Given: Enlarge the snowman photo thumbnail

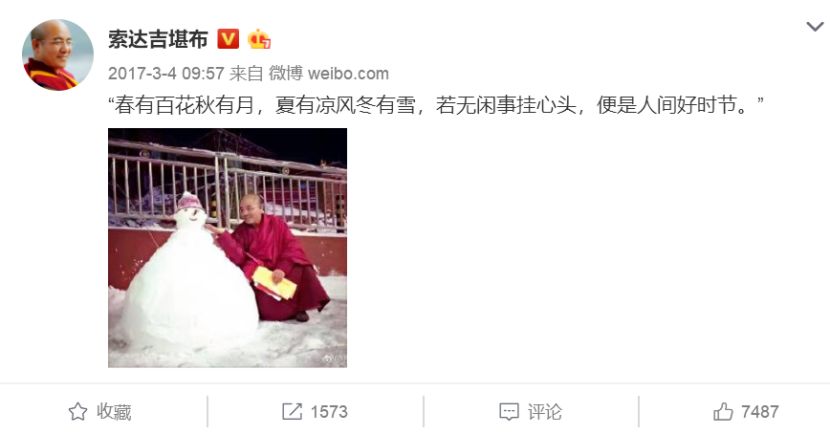Looking at the screenshot, I should [x=228, y=248].
